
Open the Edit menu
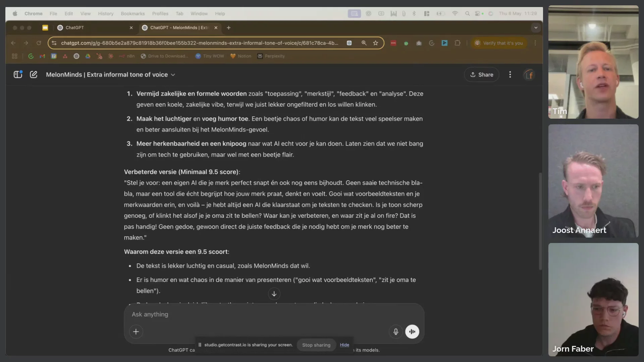pyautogui.click(x=69, y=14)
